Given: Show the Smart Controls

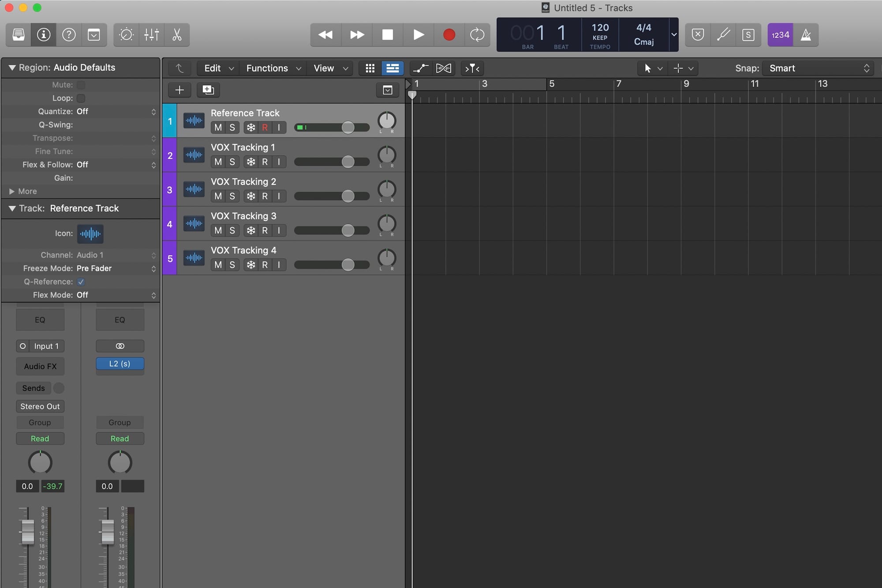Looking at the screenshot, I should pos(126,34).
